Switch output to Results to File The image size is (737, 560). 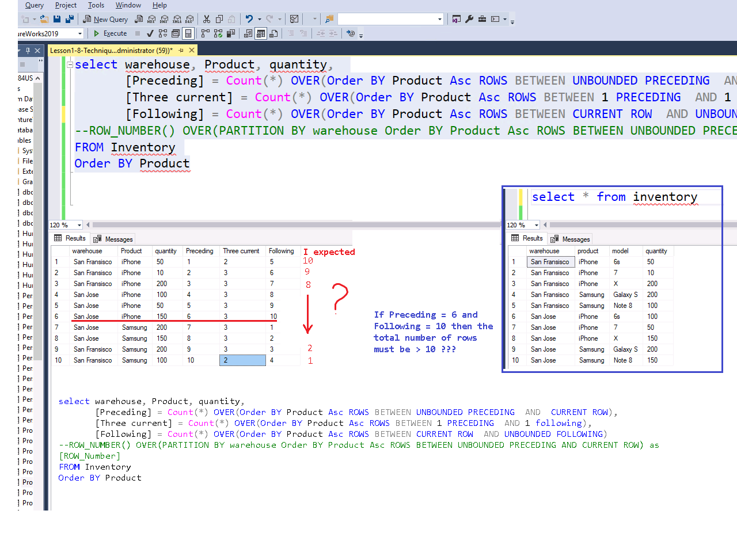273,33
